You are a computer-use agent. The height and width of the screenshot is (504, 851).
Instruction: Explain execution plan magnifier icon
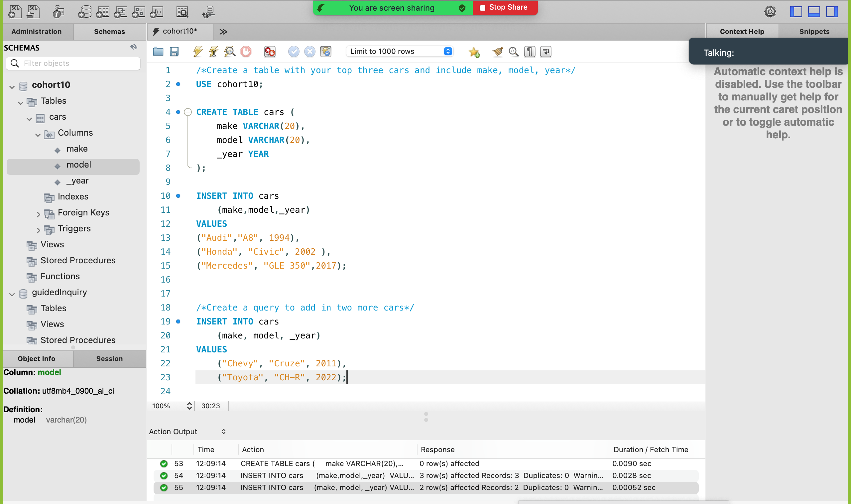click(x=230, y=52)
